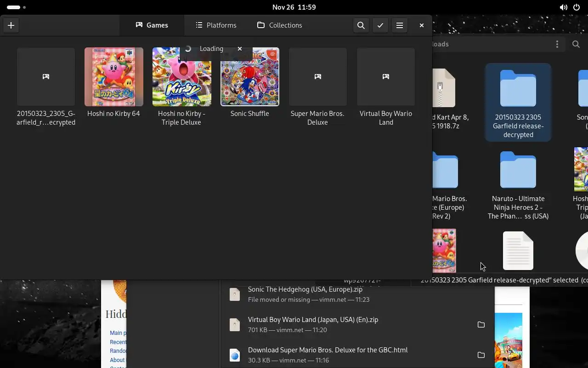
Task: Open 'About' link on webpage sidebar
Action: 117,360
